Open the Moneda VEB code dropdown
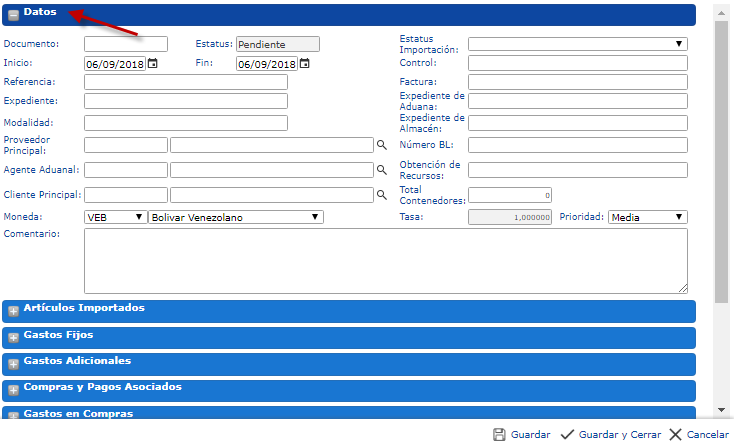This screenshot has height=446, width=734. (x=115, y=217)
